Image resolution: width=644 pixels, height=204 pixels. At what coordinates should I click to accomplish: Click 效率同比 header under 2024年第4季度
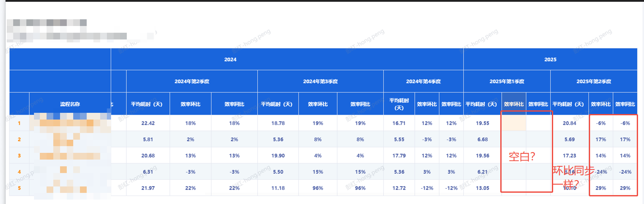click(x=451, y=104)
